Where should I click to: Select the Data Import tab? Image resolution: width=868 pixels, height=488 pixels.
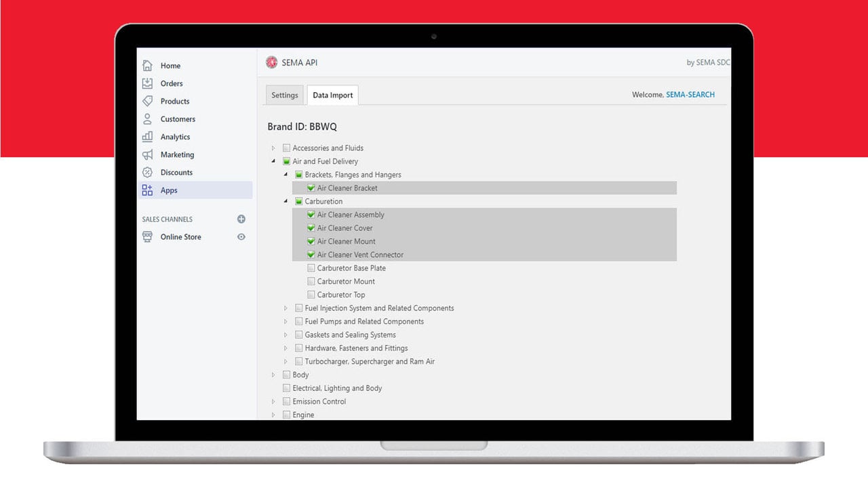[x=332, y=95]
